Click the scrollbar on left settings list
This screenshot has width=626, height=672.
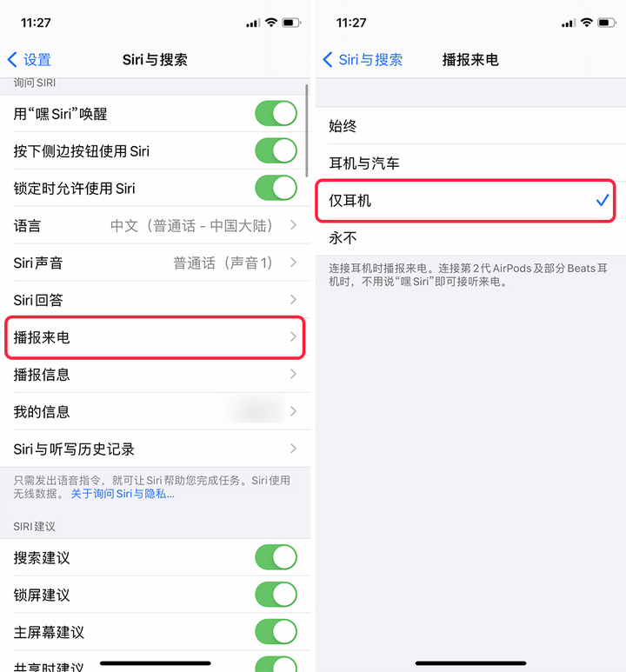click(x=307, y=130)
